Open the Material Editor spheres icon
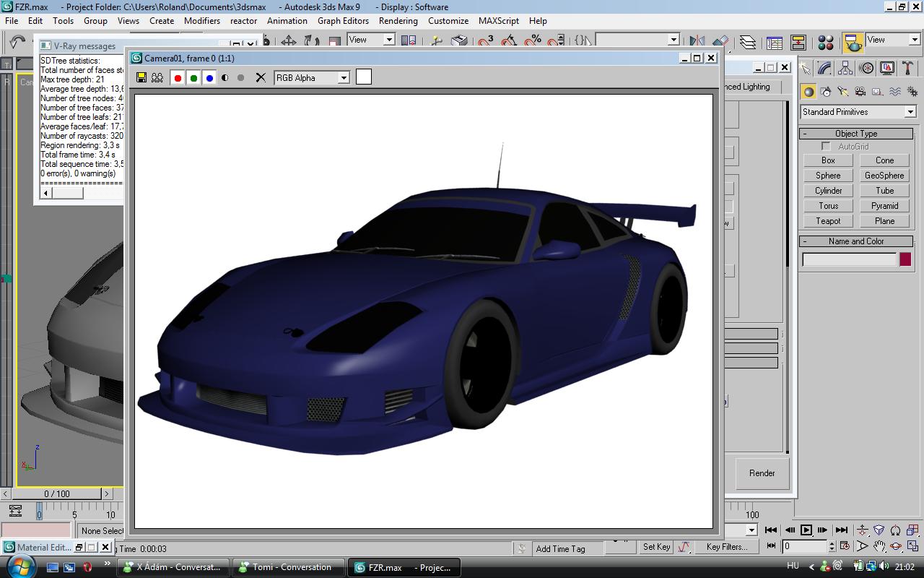This screenshot has height=578, width=924. tap(826, 43)
